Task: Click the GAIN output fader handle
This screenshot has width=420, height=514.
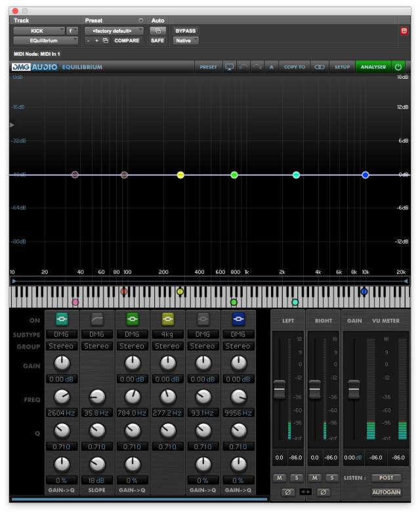Action: [x=354, y=389]
